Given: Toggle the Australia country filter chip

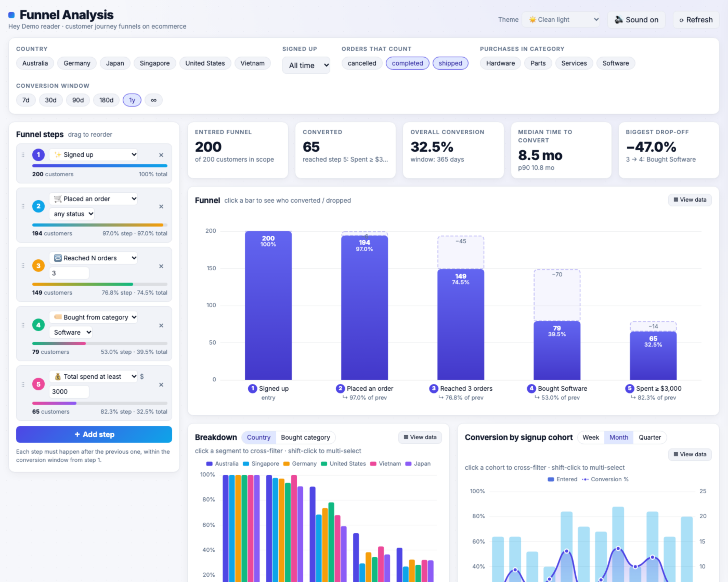Looking at the screenshot, I should coord(35,63).
